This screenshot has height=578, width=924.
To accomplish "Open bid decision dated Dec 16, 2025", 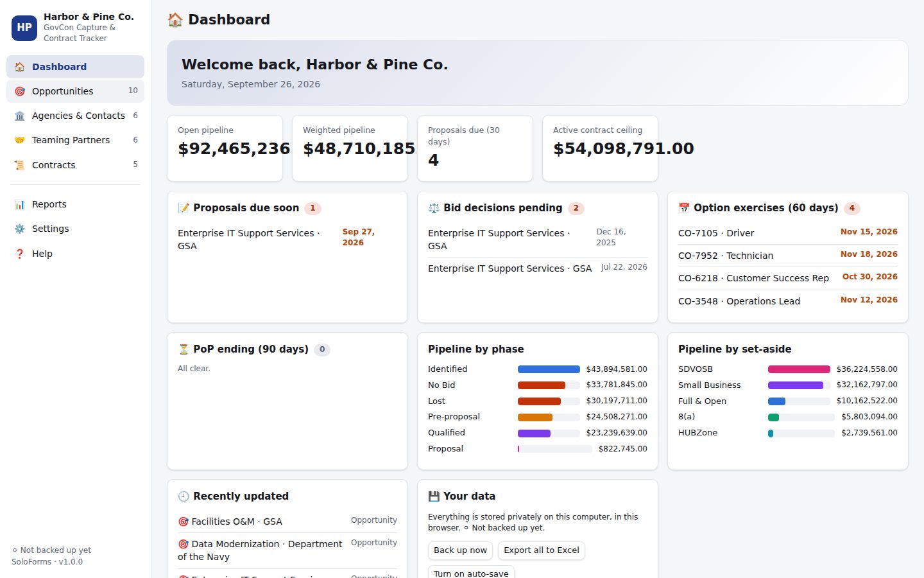I will [538, 239].
